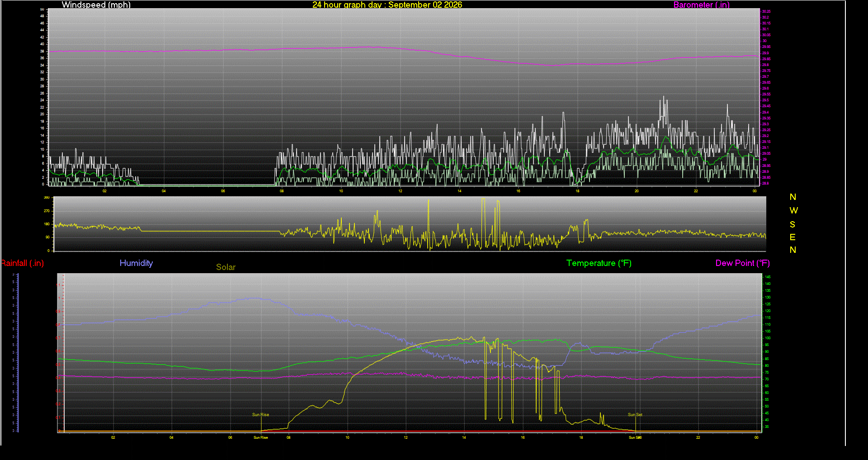This screenshot has height=460, width=868.
Task: Click the 14 hour tick on lower graph
Action: coord(464,437)
